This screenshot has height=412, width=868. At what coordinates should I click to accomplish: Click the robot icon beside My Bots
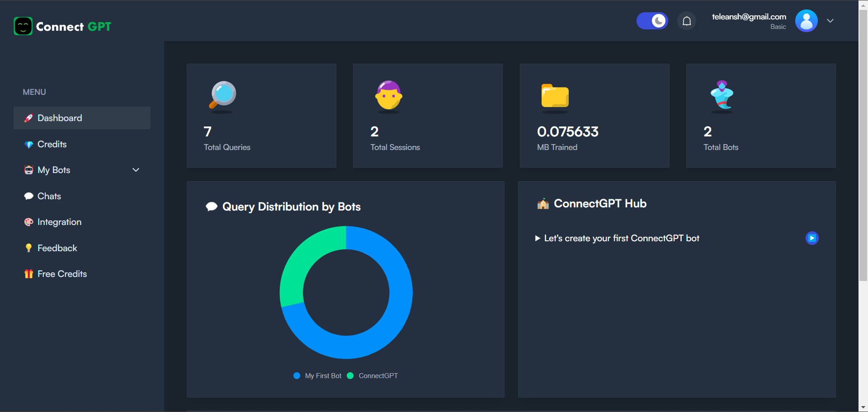click(x=28, y=170)
